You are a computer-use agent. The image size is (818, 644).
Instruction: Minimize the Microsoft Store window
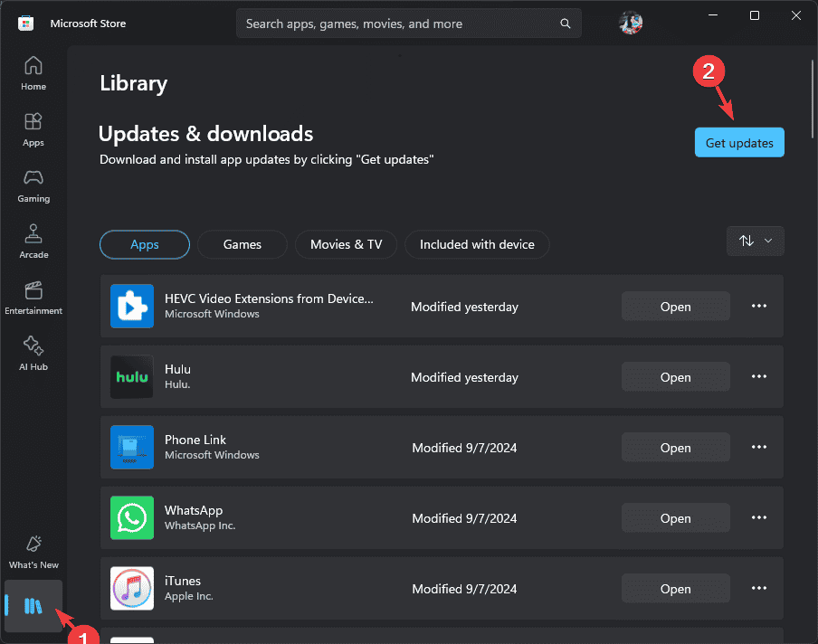coord(713,15)
